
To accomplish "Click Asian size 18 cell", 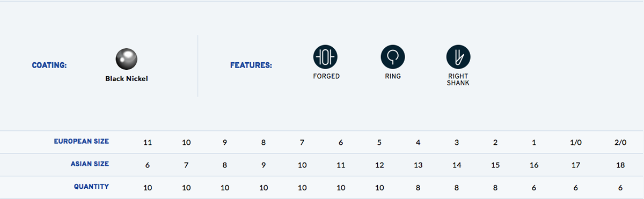I will [x=620, y=165].
